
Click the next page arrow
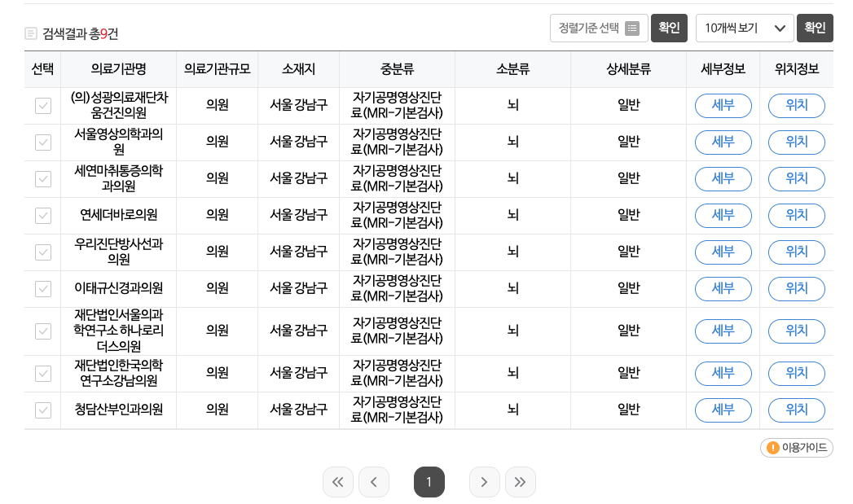(485, 482)
